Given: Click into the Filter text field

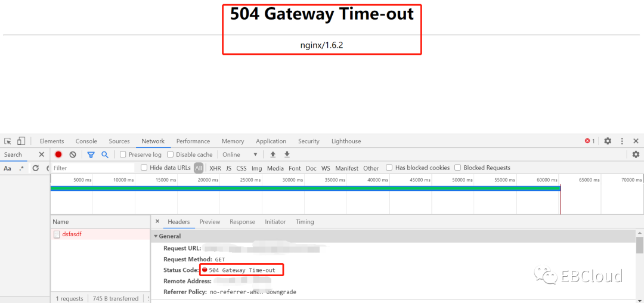Looking at the screenshot, I should pos(92,168).
